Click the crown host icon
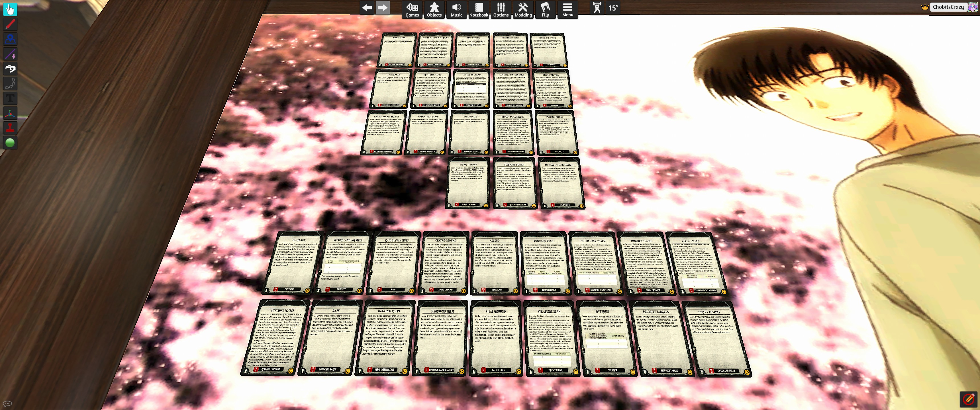Screen dimensions: 980x410 [924, 7]
